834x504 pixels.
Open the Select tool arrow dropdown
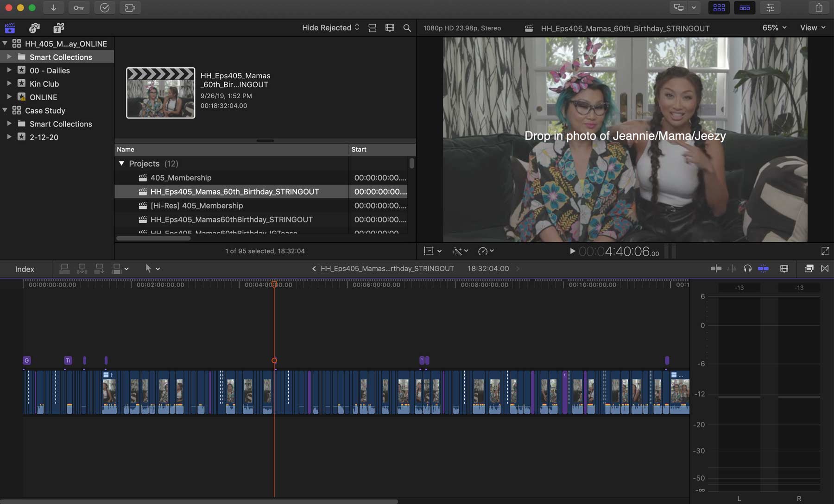[152, 269]
